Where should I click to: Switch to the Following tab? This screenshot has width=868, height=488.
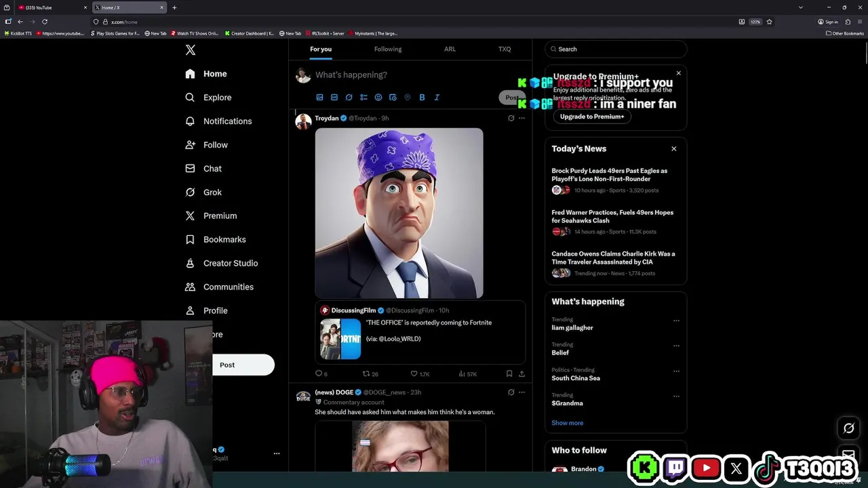(388, 49)
